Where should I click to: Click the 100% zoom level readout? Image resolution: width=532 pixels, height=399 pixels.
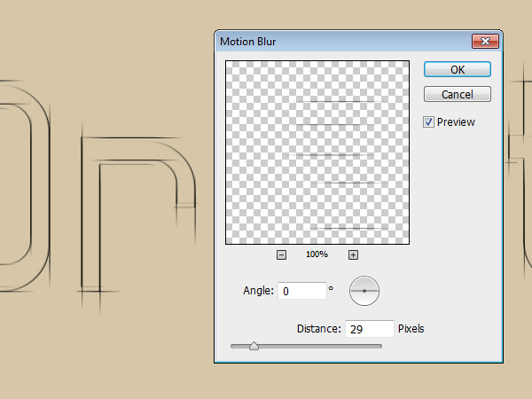coord(317,255)
